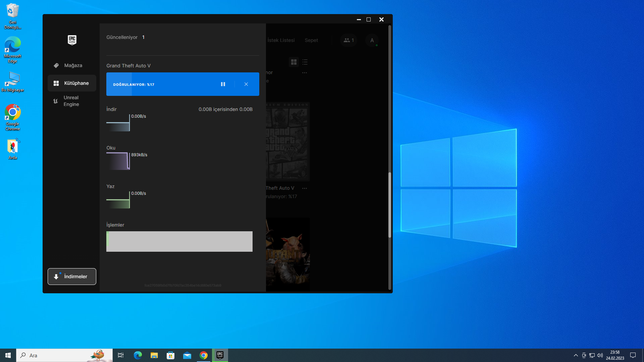Open File Explorer from taskbar
Viewport: 644px width, 362px height.
point(154,355)
